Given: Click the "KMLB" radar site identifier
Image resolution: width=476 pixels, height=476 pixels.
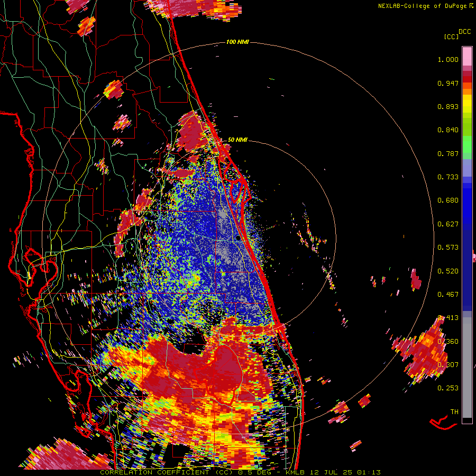Looking at the screenshot, I should click(296, 472).
